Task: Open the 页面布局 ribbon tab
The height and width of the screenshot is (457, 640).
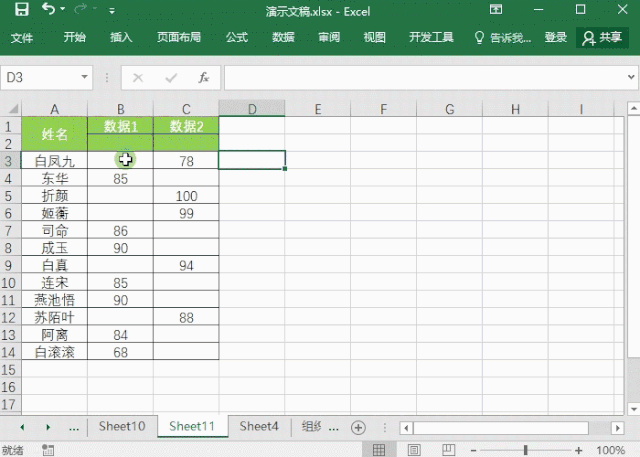Action: coord(179,38)
